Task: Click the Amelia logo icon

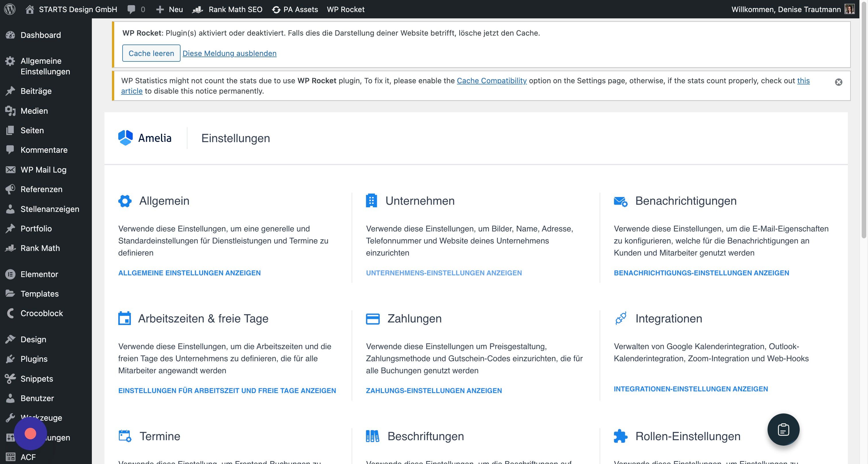Action: pos(125,138)
